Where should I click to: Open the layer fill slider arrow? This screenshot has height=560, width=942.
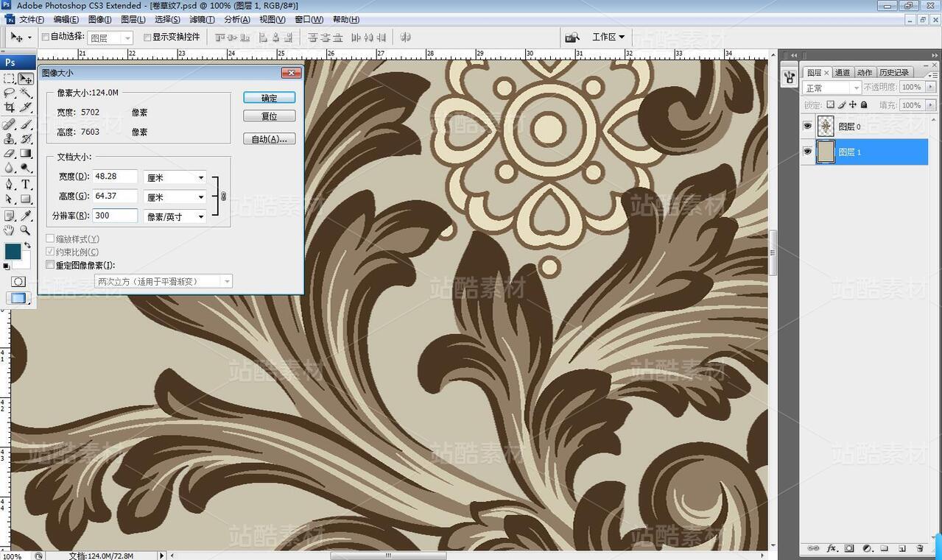(930, 105)
